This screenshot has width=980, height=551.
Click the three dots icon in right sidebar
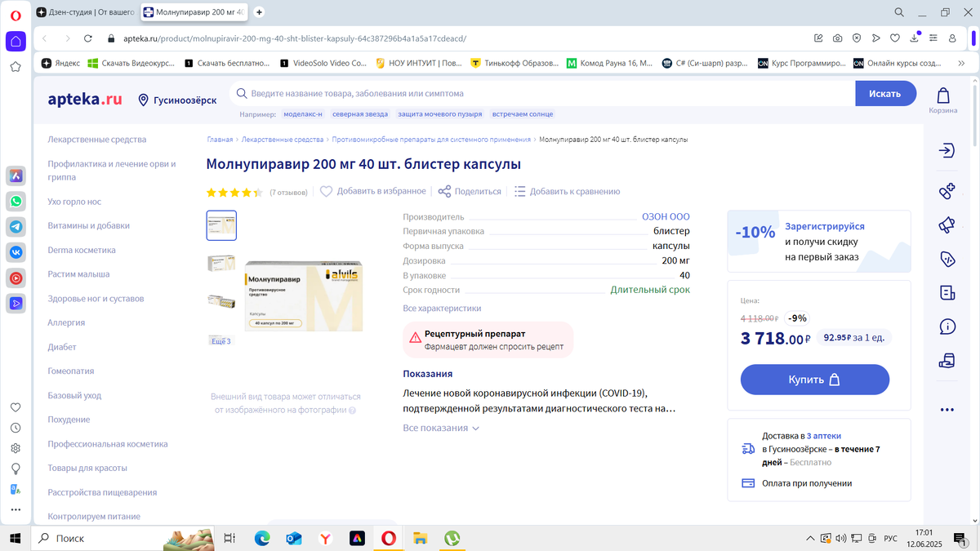947,410
